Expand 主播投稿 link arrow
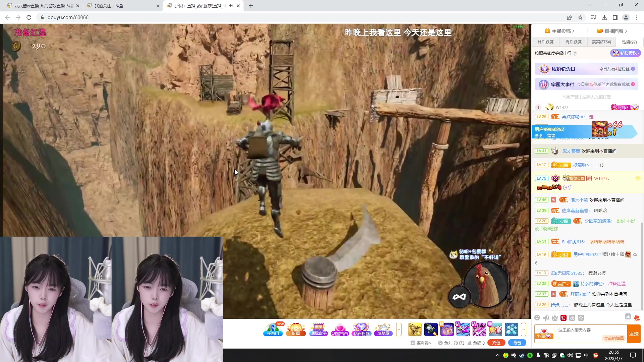 (x=574, y=31)
